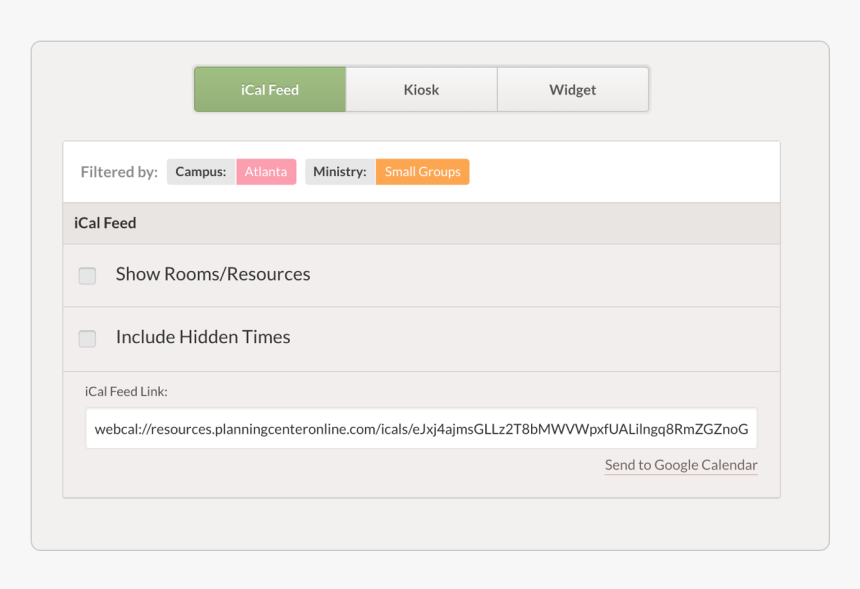Click blank area left of Google Calendar link

click(340, 466)
